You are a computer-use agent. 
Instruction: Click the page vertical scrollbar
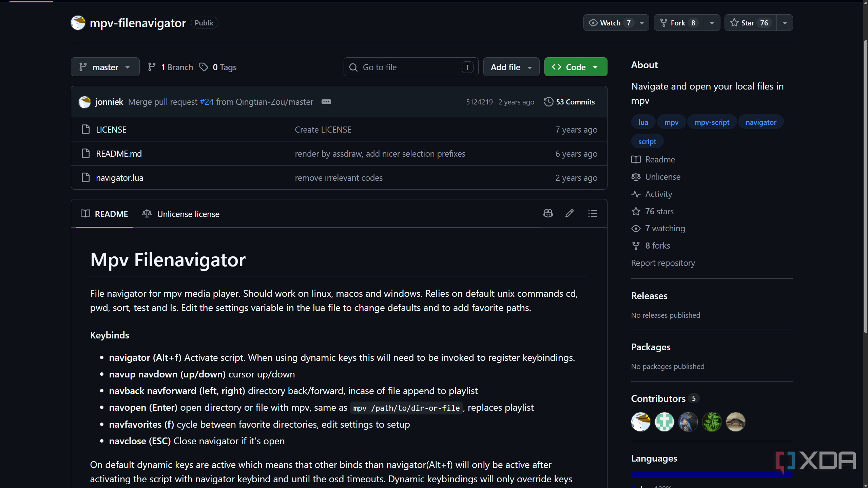pos(865,187)
